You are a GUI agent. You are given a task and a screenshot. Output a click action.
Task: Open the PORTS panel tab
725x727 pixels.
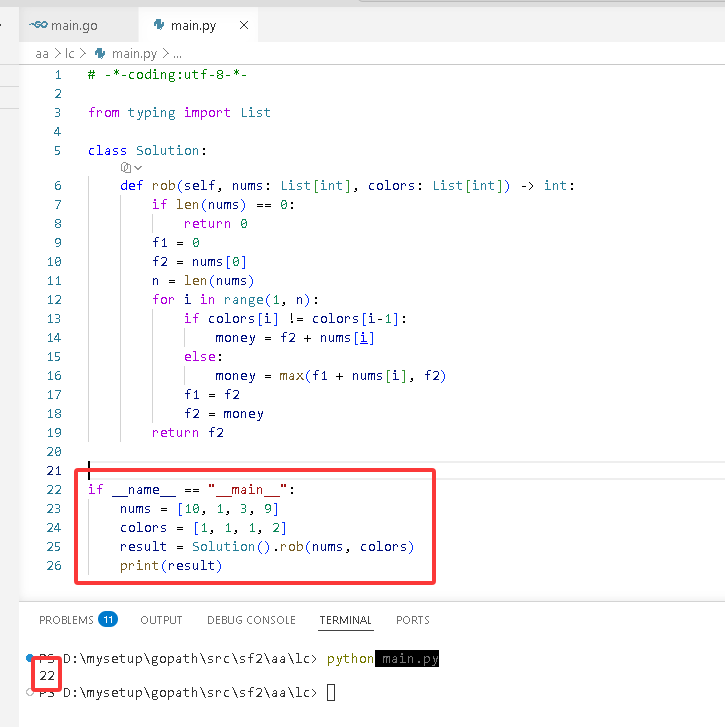(413, 620)
